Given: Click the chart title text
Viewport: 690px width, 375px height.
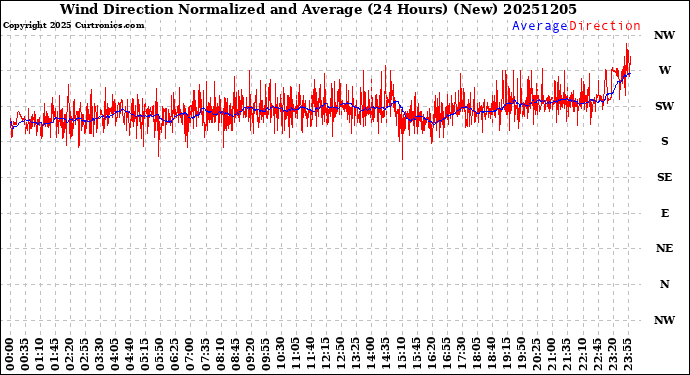Looking at the screenshot, I should 318,9.
